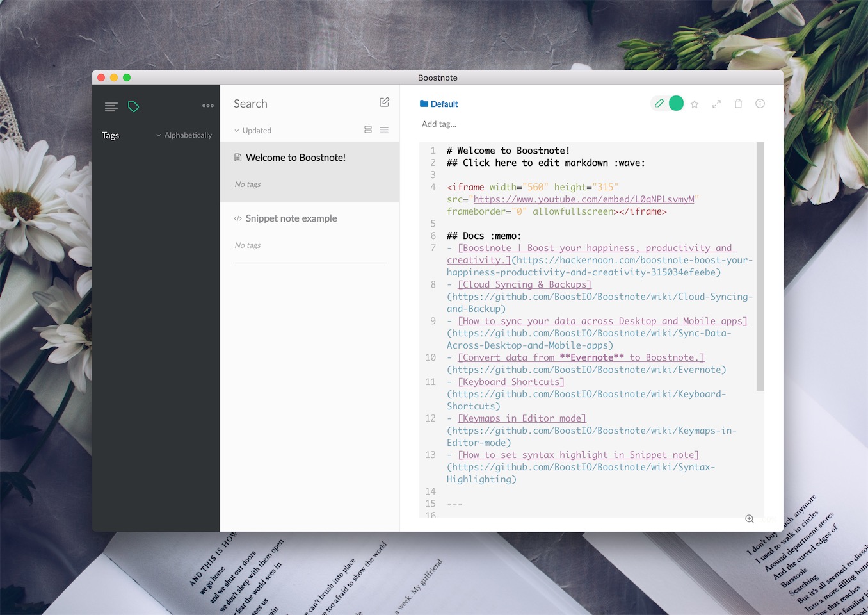This screenshot has width=868, height=615.
Task: Click the syntax highlight in Snippet note link
Action: point(578,455)
